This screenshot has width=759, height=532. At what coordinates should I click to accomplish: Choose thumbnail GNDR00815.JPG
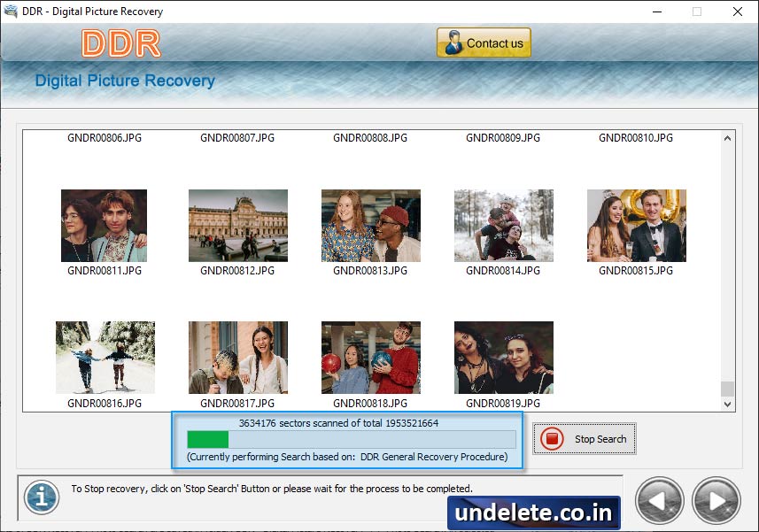coord(636,226)
